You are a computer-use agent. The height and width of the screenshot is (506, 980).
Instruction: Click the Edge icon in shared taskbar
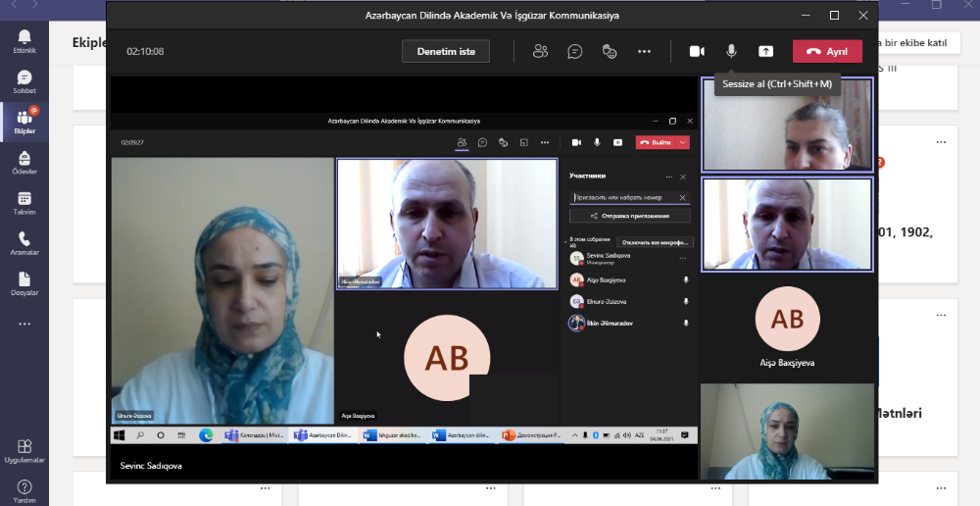click(x=206, y=435)
